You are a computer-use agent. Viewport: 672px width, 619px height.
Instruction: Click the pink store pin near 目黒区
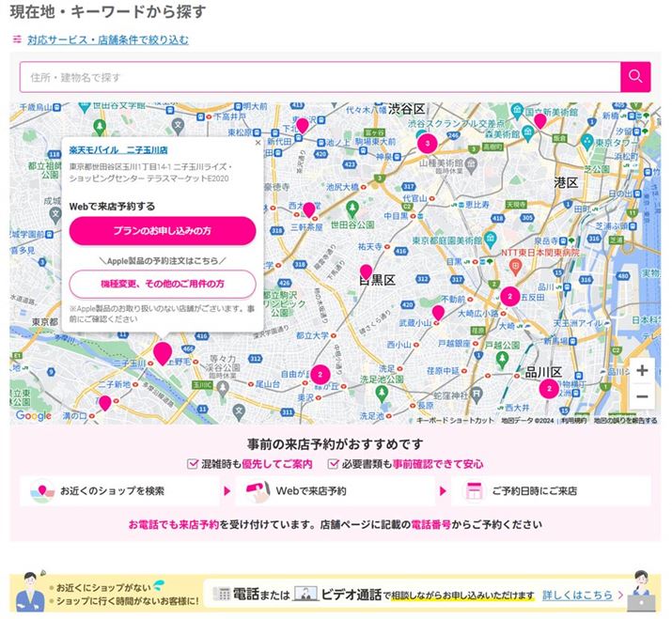tap(367, 272)
